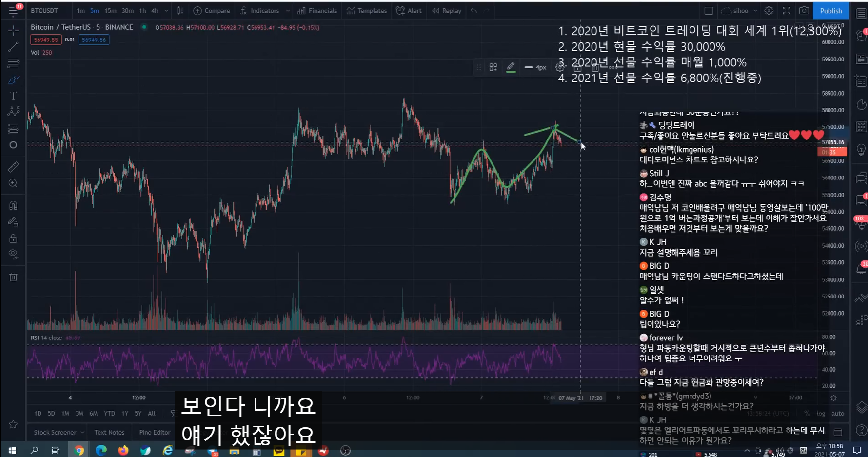The height and width of the screenshot is (457, 868).
Task: Switch to 15m timeframe
Action: (111, 11)
